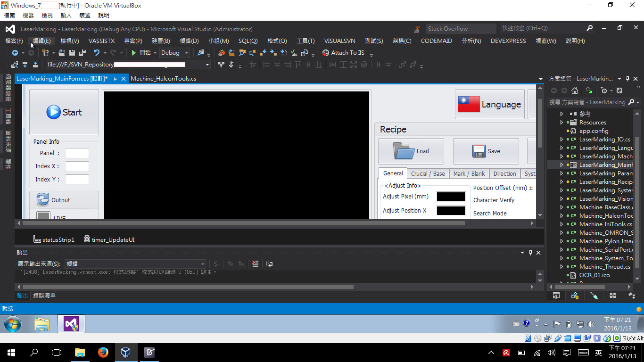Open the Debug configuration dropdown

(174, 53)
